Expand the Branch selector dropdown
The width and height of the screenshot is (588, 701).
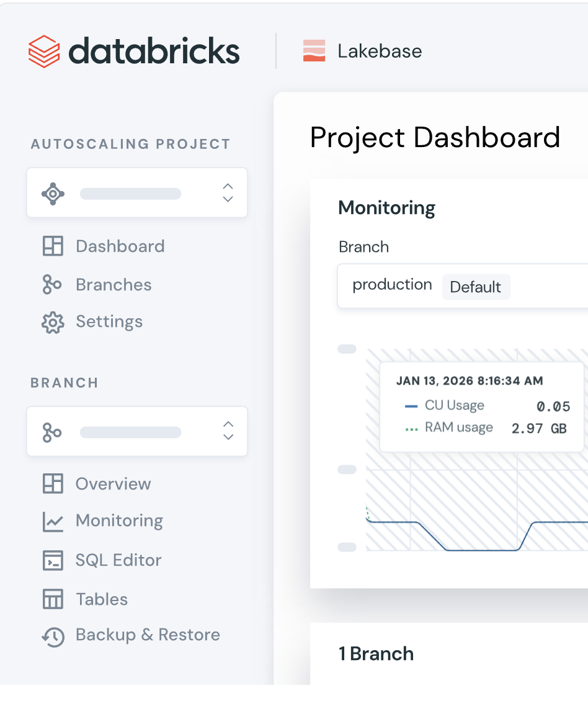click(x=136, y=432)
